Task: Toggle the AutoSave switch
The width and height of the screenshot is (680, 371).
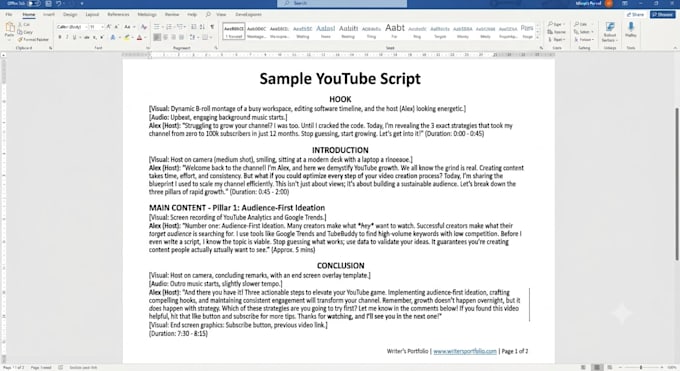Action: [33, 3]
